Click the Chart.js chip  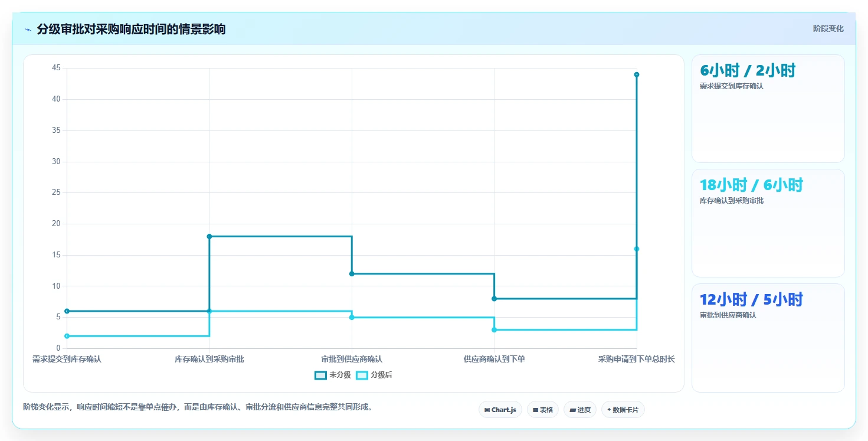coord(500,410)
